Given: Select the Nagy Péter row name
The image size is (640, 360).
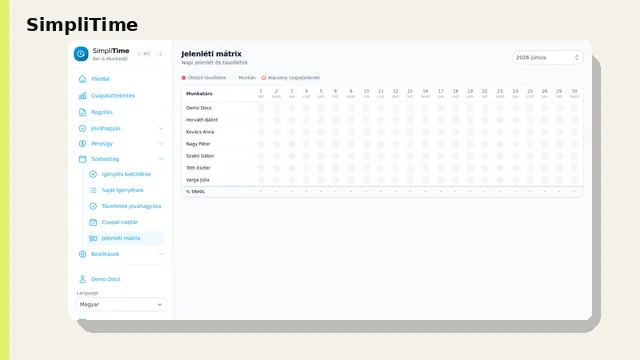Looking at the screenshot, I should coord(198,144).
